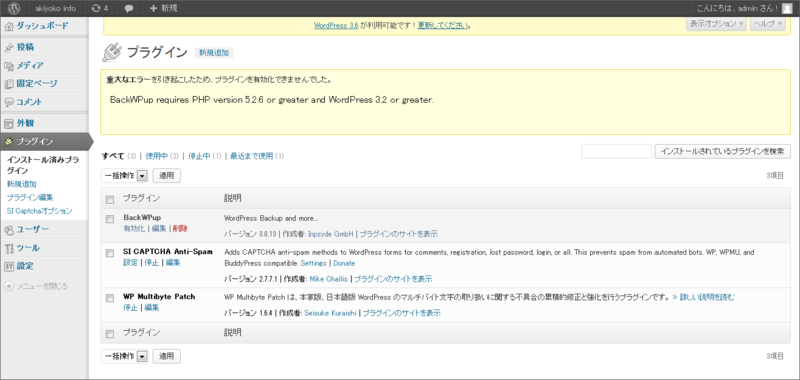Image resolution: width=800 pixels, height=380 pixels.
Task: Click the 固定ページ pages icon
Action: (x=9, y=84)
